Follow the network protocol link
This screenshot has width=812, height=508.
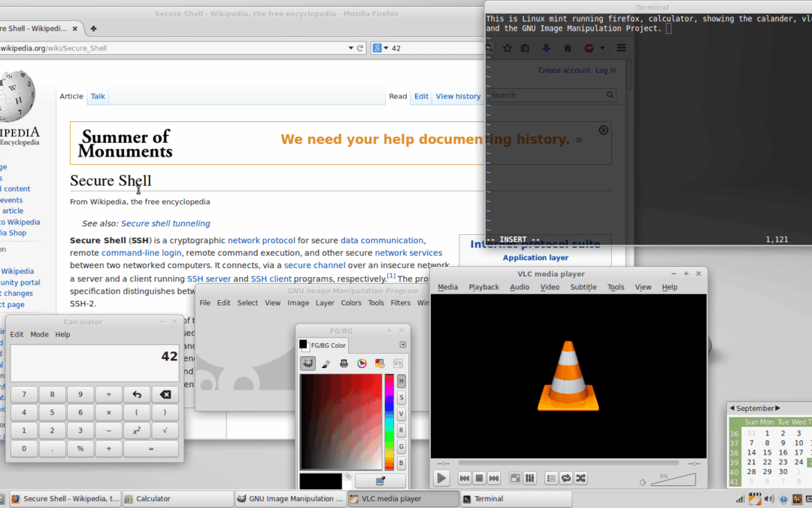(262, 241)
